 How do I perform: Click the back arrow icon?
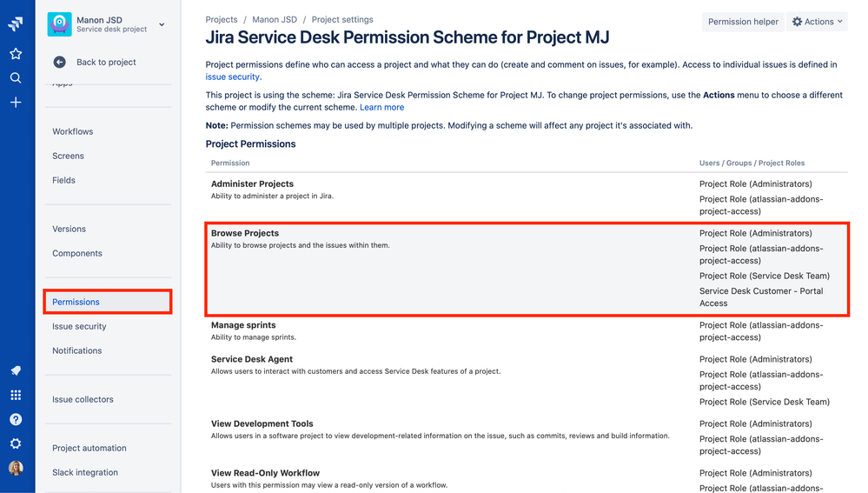click(x=59, y=62)
